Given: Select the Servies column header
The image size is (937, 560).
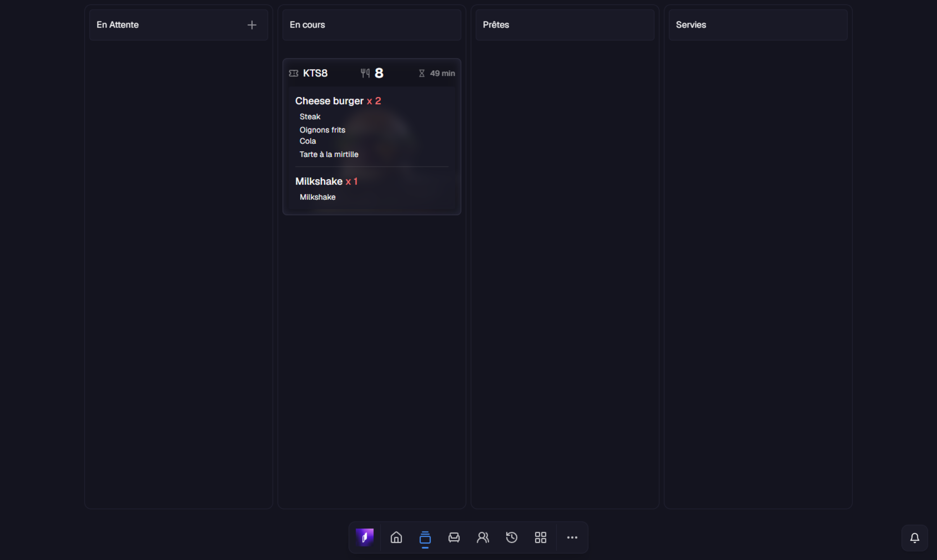Looking at the screenshot, I should click(x=758, y=25).
